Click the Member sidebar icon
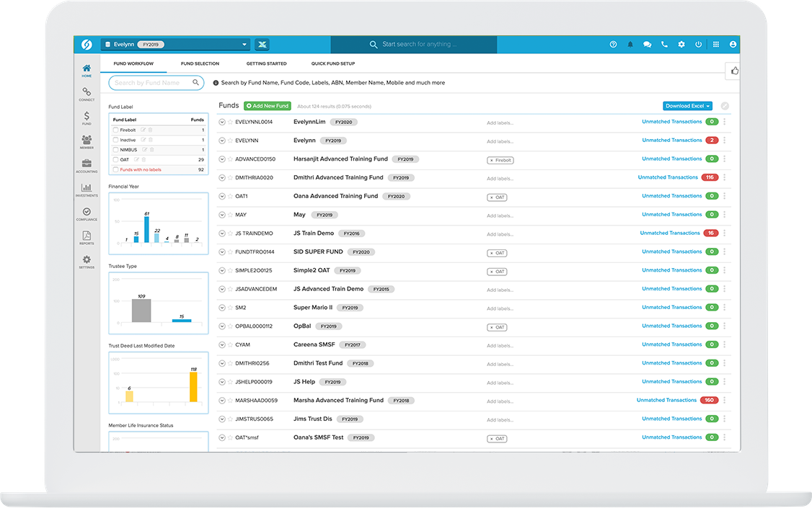The image size is (812, 508). pos(86,141)
